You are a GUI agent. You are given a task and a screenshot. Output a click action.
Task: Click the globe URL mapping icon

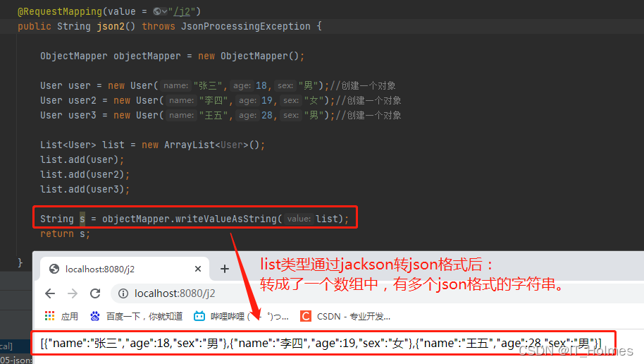click(157, 11)
